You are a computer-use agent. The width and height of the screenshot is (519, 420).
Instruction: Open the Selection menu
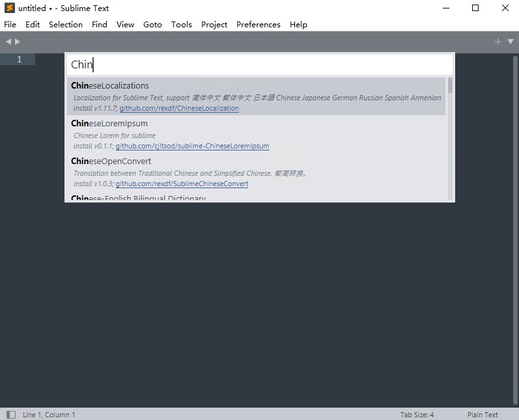pyautogui.click(x=66, y=25)
